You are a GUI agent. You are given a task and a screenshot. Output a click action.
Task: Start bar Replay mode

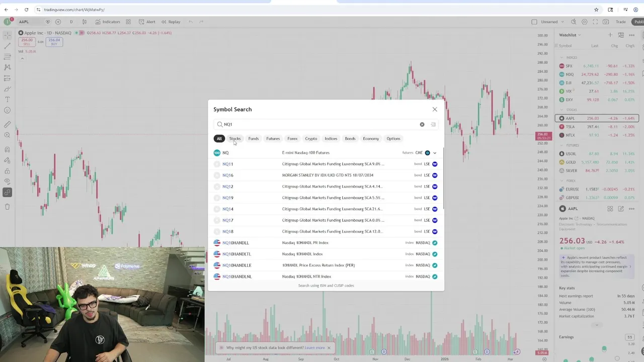click(170, 22)
